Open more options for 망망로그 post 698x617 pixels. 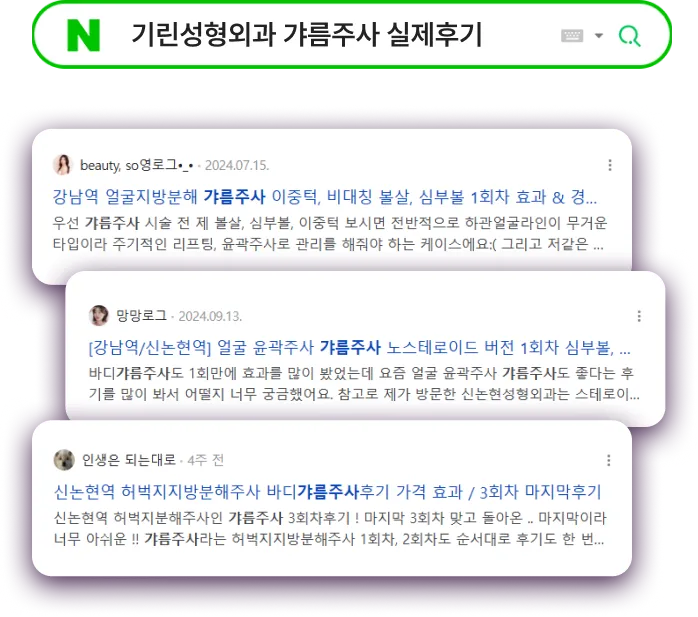coord(639,316)
